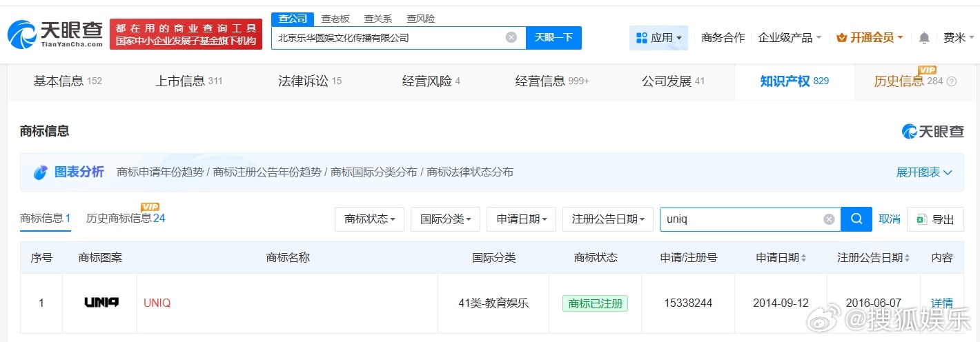This screenshot has width=980, height=342.
Task: Click the registration number 15338244
Action: click(688, 303)
